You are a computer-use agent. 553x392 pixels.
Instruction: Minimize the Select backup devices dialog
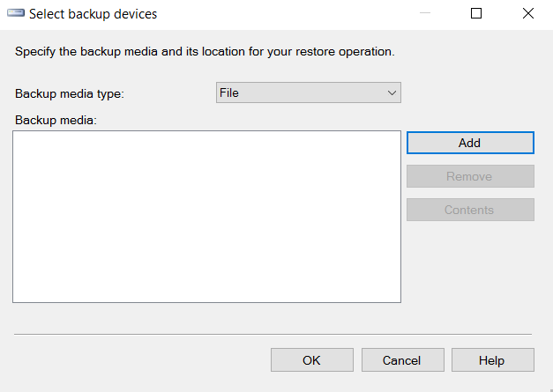tap(424, 14)
